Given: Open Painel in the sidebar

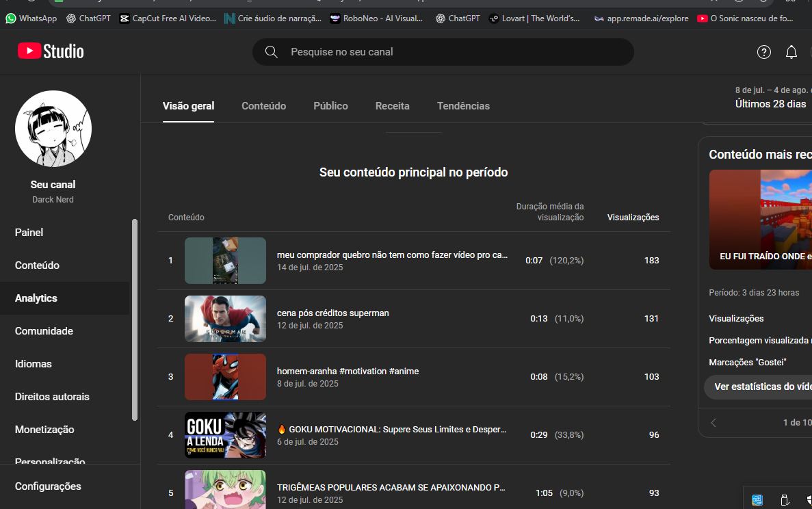Looking at the screenshot, I should click(65, 233).
